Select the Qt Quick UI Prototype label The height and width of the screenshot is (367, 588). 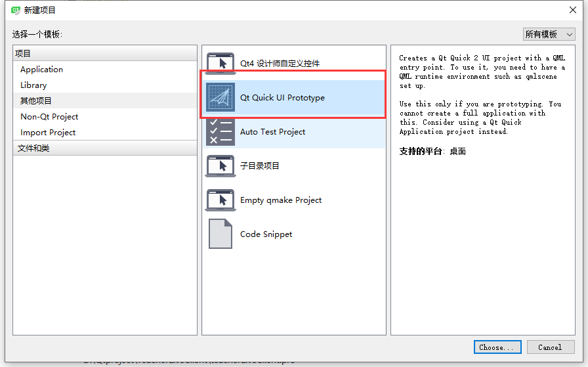click(282, 98)
